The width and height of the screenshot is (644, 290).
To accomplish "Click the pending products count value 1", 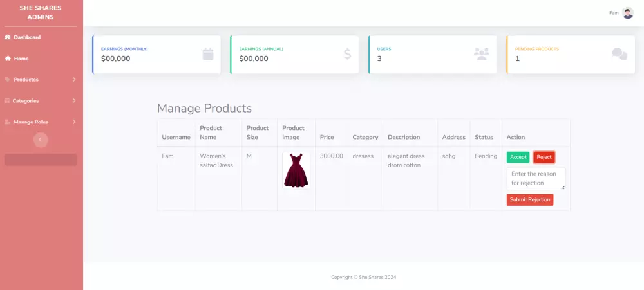I will 517,59.
